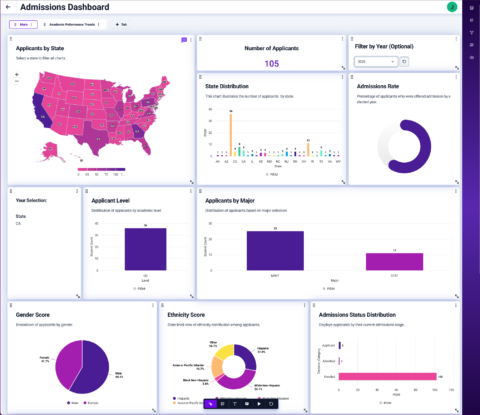Open options menu for Applicant Level card

click(191, 191)
